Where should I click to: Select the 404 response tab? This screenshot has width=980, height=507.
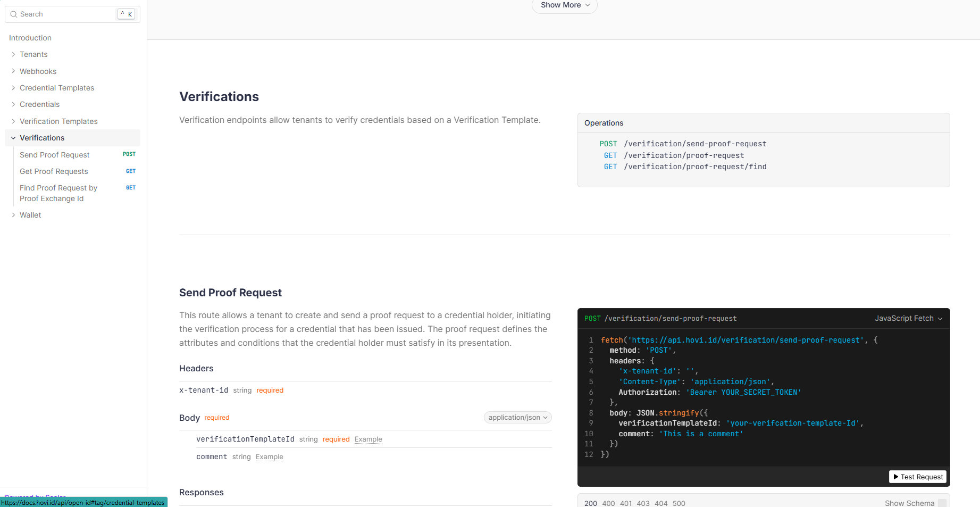coord(661,503)
